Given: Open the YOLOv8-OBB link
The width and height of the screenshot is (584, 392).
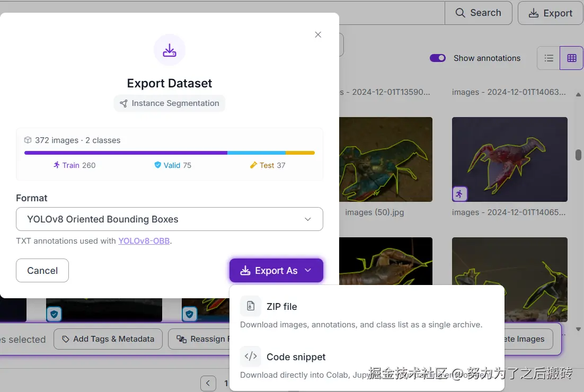Looking at the screenshot, I should (x=144, y=241).
